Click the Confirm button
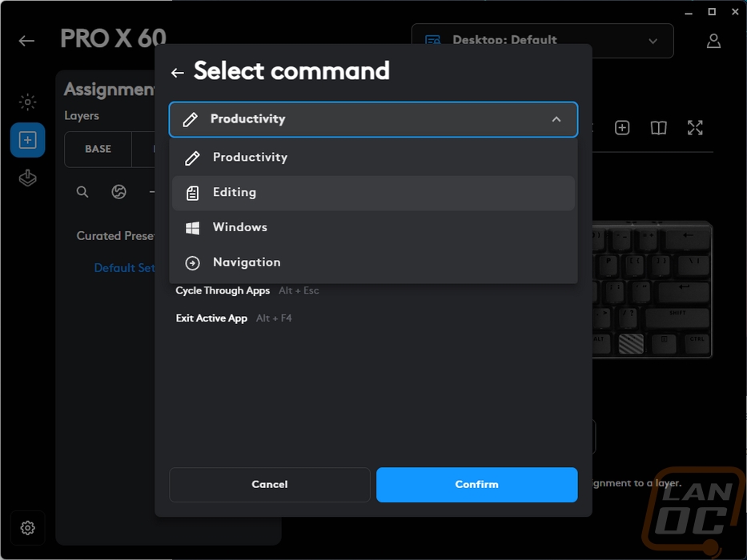Viewport: 747px width, 560px height. coord(477,484)
